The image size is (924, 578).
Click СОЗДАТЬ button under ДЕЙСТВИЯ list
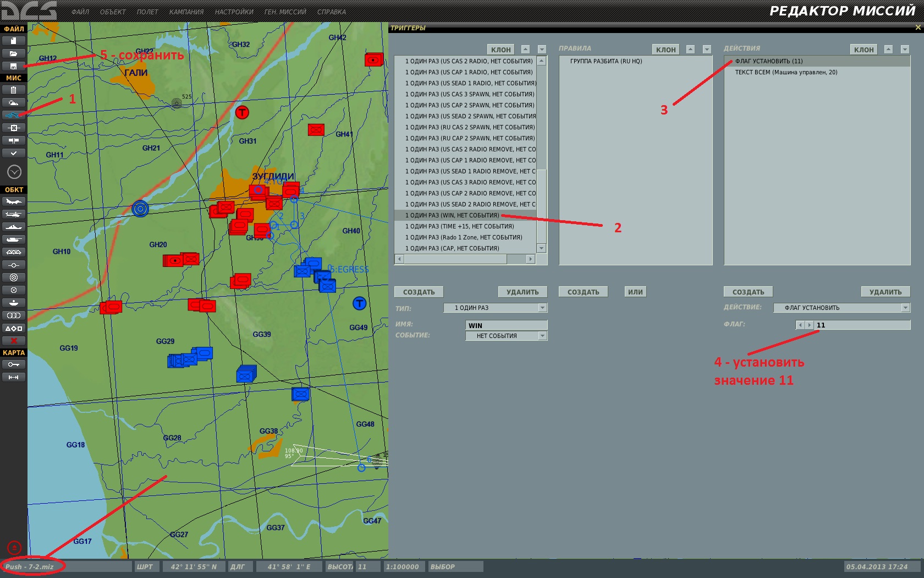[748, 292]
